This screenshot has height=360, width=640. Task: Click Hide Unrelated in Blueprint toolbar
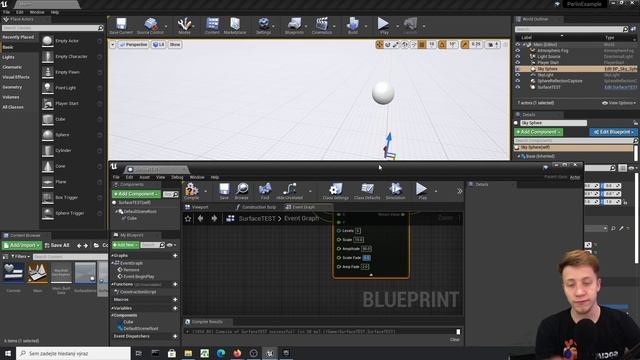289,191
